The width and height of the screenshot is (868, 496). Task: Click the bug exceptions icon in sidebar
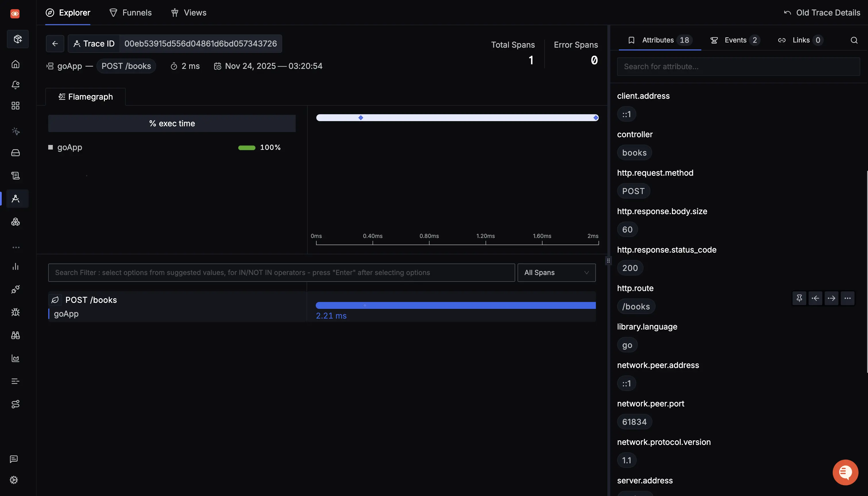click(x=15, y=312)
